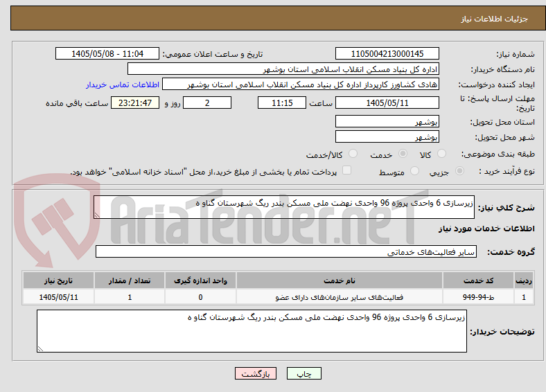Click the resize handle of توضیحات خریدار box

click(x=40, y=349)
